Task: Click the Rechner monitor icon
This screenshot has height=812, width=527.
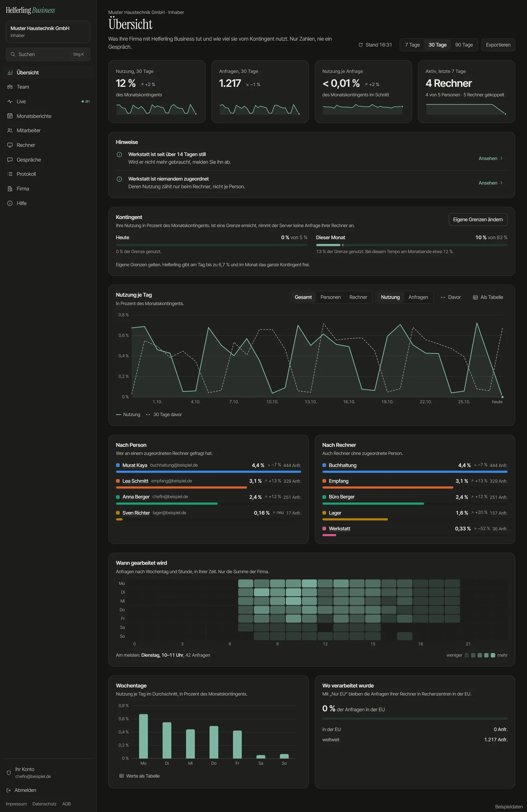Action: pyautogui.click(x=10, y=145)
